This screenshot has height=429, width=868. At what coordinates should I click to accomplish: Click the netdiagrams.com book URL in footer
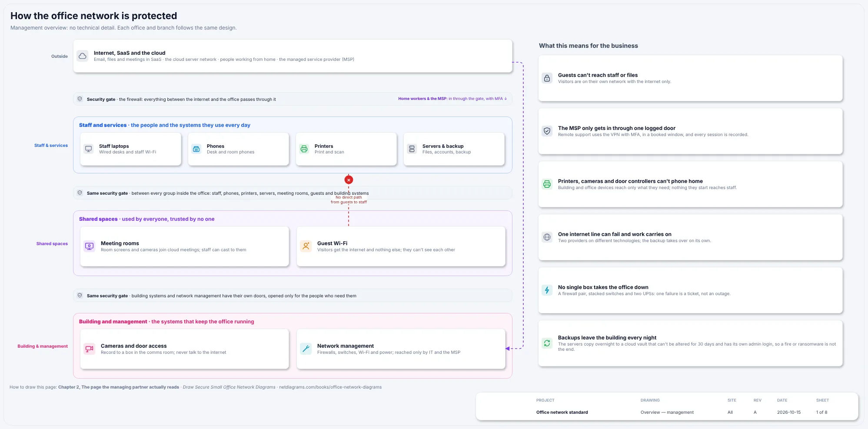click(330, 387)
